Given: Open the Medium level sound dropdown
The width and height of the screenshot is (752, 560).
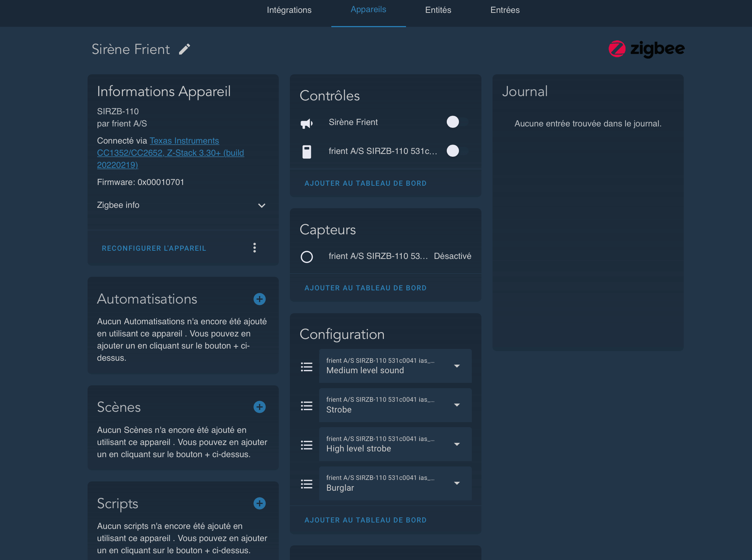Looking at the screenshot, I should [x=395, y=366].
